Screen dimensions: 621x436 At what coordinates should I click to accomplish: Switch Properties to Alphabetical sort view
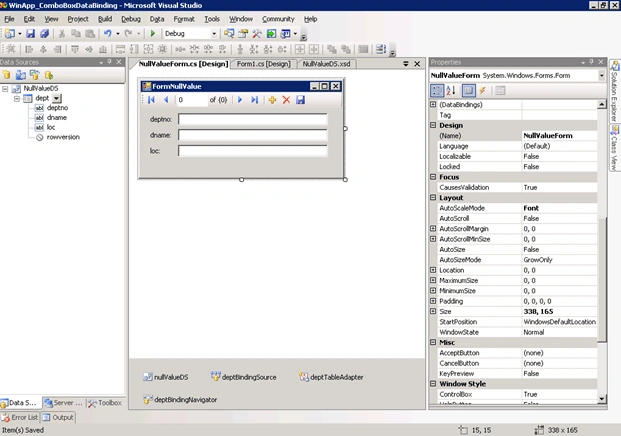pyautogui.click(x=451, y=91)
